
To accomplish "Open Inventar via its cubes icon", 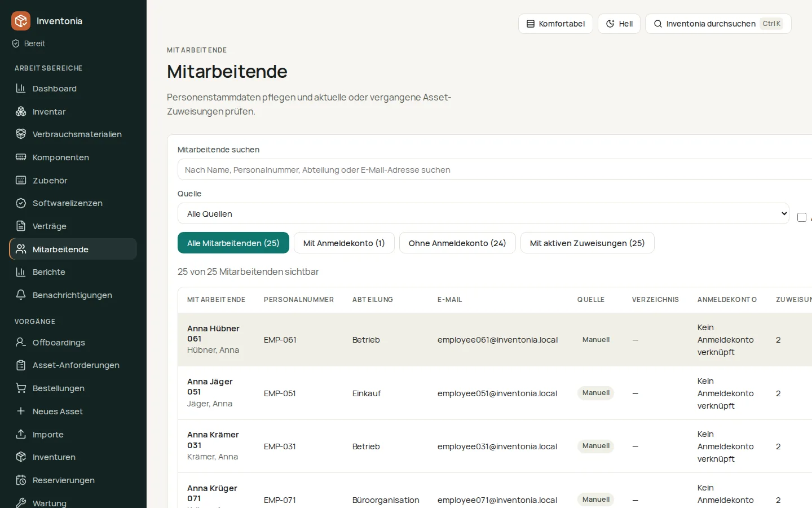I will pos(21,111).
